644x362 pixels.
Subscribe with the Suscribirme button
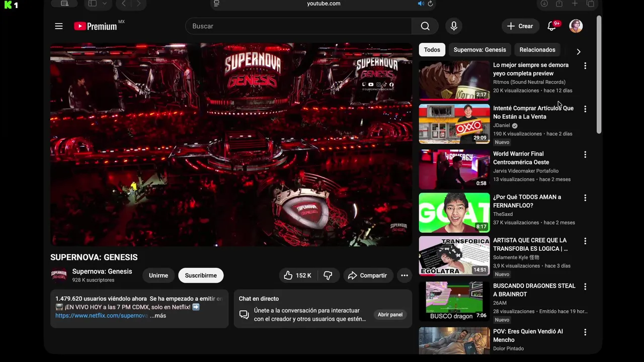pyautogui.click(x=201, y=276)
